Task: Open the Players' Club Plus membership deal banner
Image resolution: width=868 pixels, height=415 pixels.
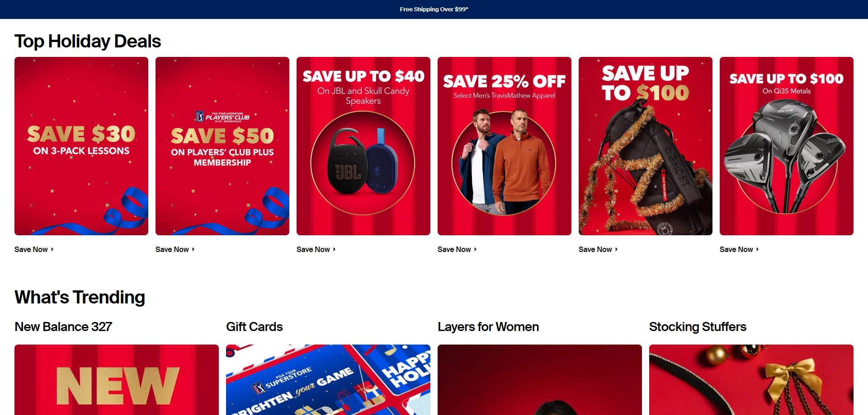Action: point(222,146)
